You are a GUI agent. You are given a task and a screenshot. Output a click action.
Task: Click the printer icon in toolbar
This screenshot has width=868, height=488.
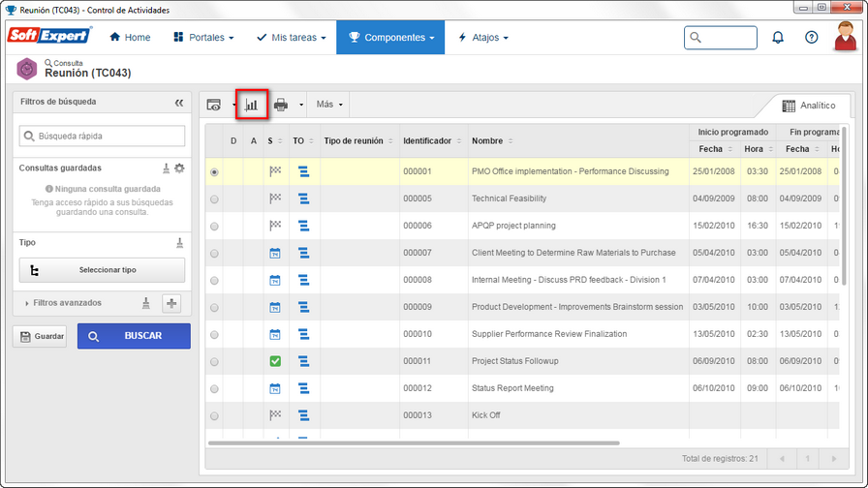coord(281,105)
